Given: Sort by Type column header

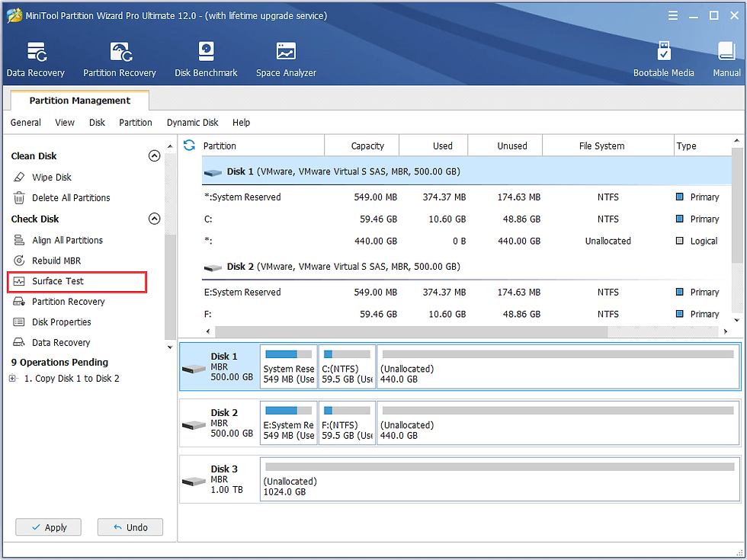Looking at the screenshot, I should [x=702, y=146].
